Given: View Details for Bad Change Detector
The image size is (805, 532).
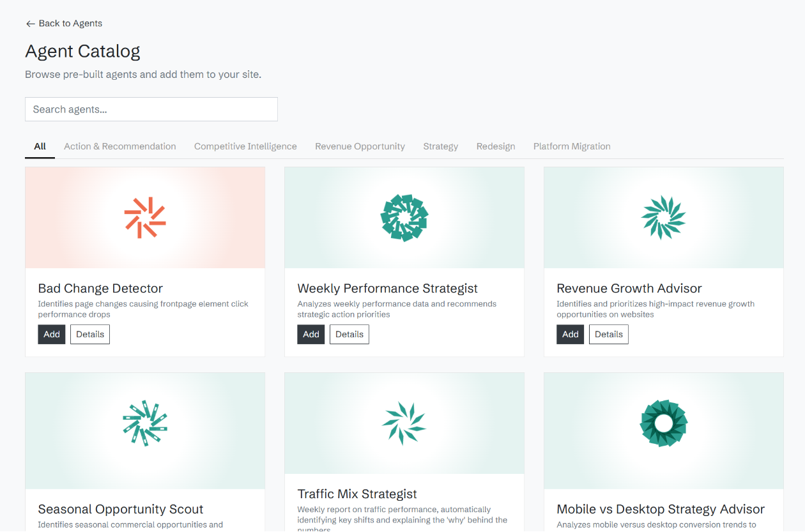Looking at the screenshot, I should [90, 335].
